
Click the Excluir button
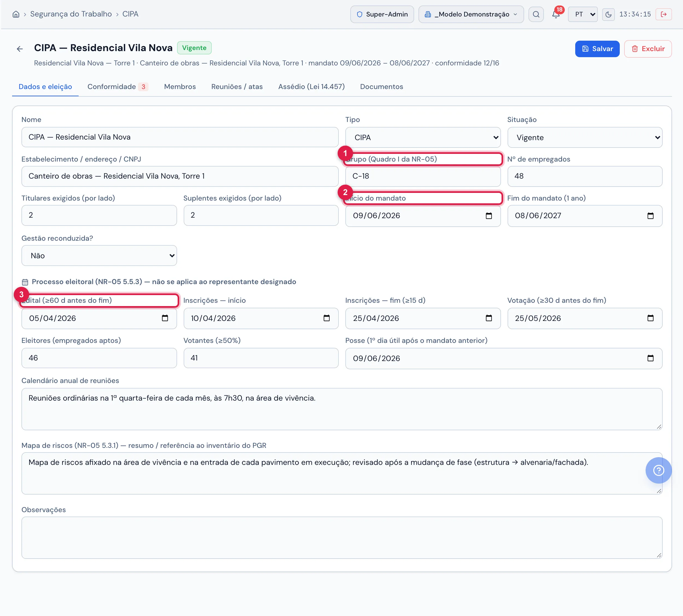pos(648,49)
